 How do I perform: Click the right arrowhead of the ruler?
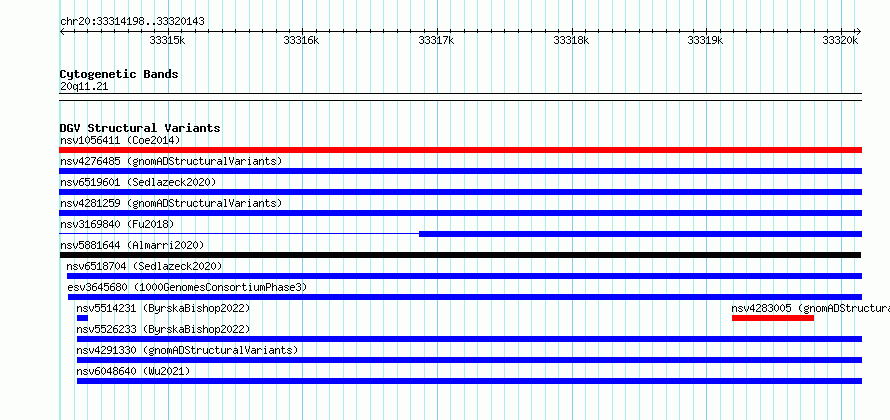859,31
